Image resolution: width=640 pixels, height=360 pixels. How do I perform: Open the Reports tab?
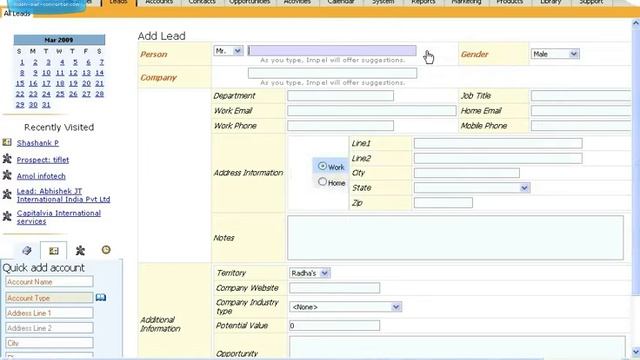[x=423, y=2]
